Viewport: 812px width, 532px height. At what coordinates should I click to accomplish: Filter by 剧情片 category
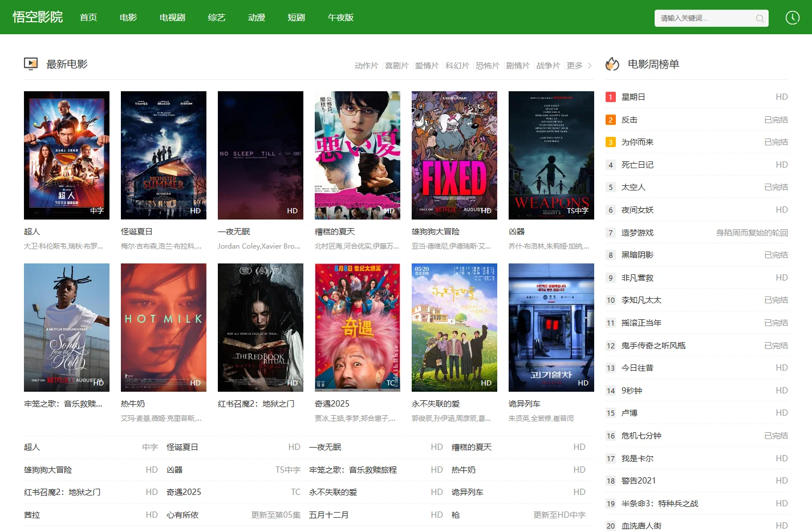(x=518, y=66)
